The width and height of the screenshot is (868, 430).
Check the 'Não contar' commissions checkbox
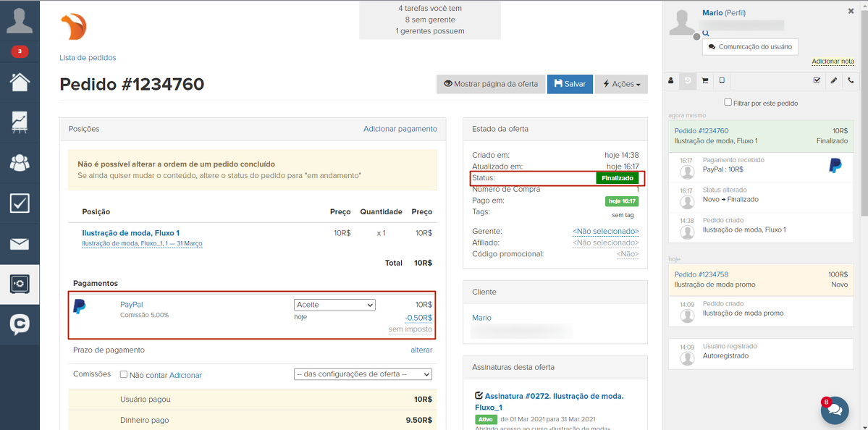(124, 375)
